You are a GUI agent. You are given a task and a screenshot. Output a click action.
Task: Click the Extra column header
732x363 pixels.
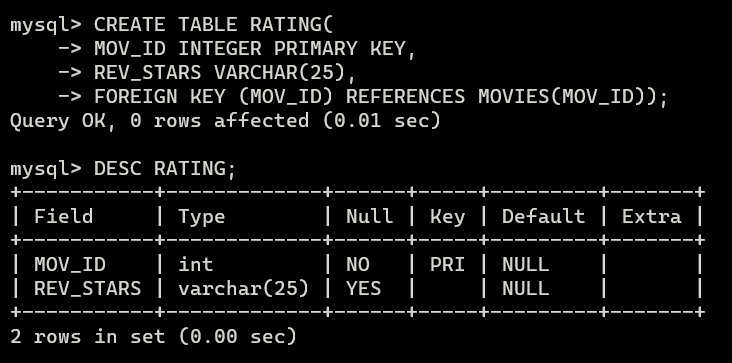click(x=651, y=216)
